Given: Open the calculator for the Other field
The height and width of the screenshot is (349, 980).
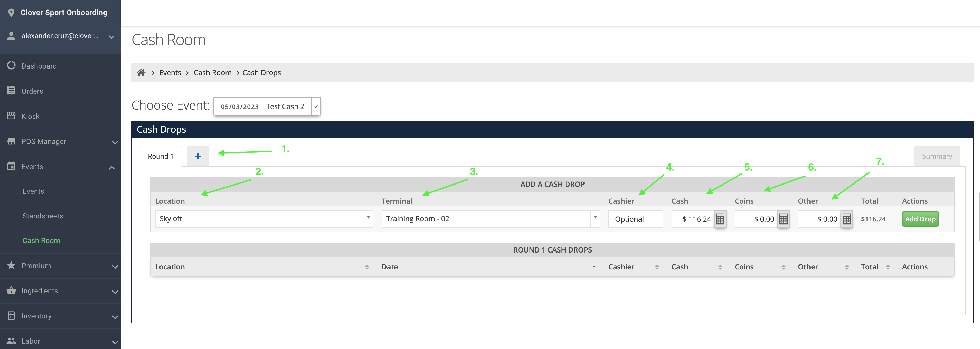Looking at the screenshot, I should [x=846, y=219].
